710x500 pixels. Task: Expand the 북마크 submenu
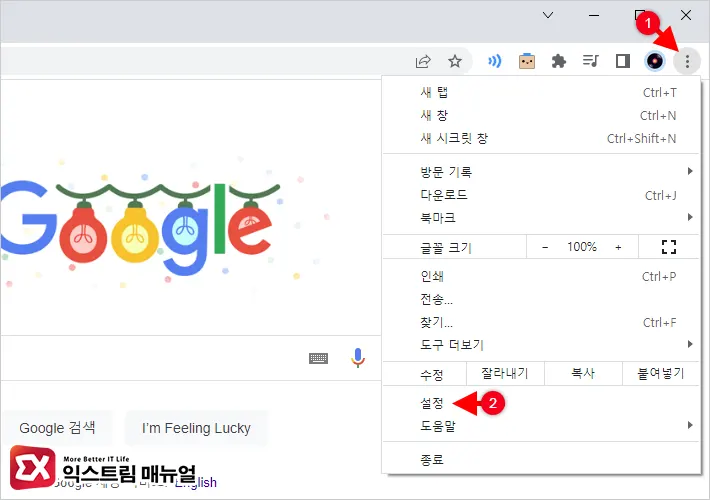pyautogui.click(x=541, y=218)
